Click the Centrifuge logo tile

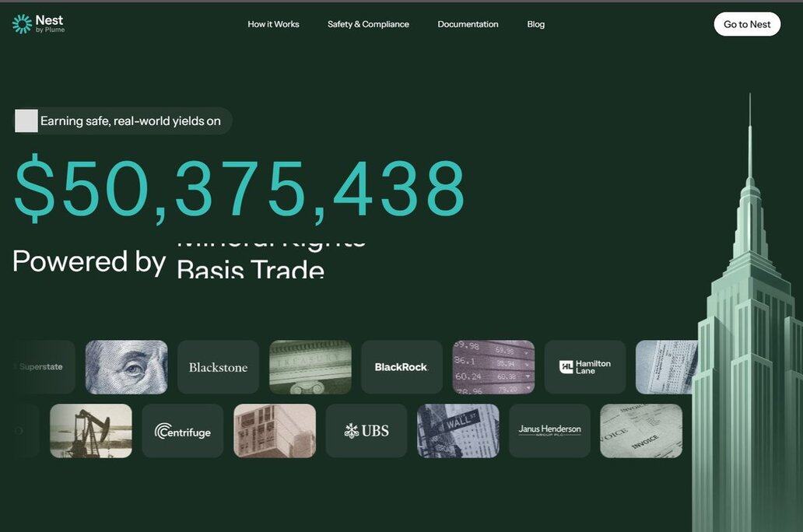click(182, 431)
